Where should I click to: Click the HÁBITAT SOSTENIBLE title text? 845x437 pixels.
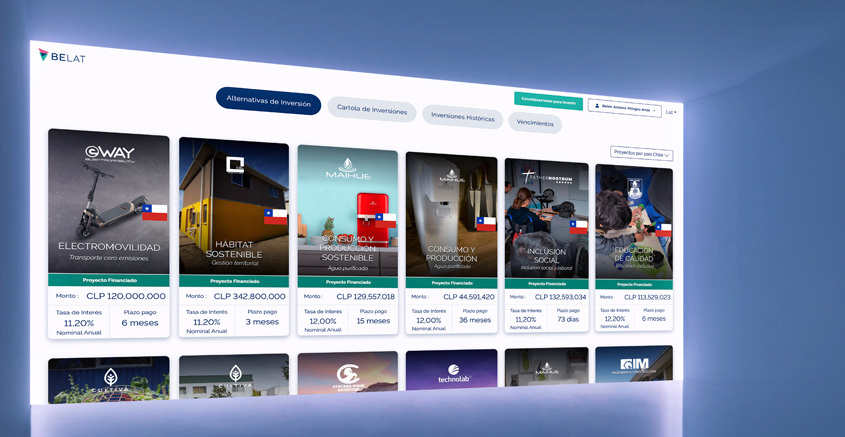[234, 249]
